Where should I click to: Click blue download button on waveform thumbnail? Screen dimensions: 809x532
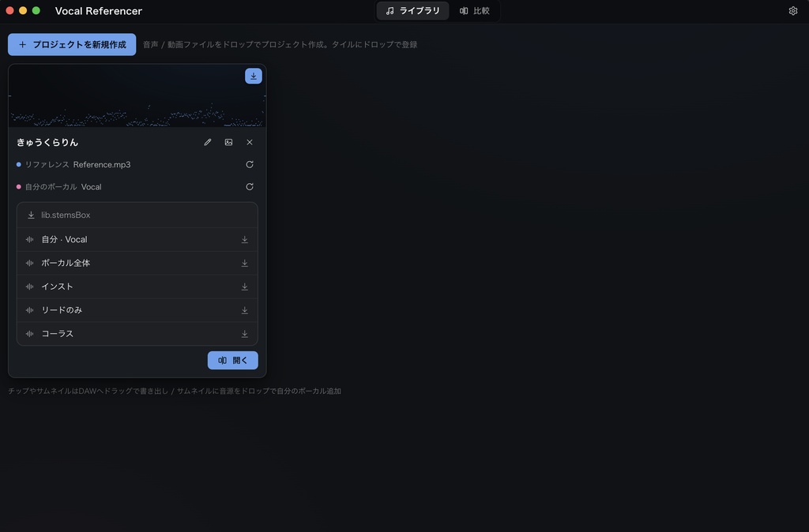click(x=254, y=76)
